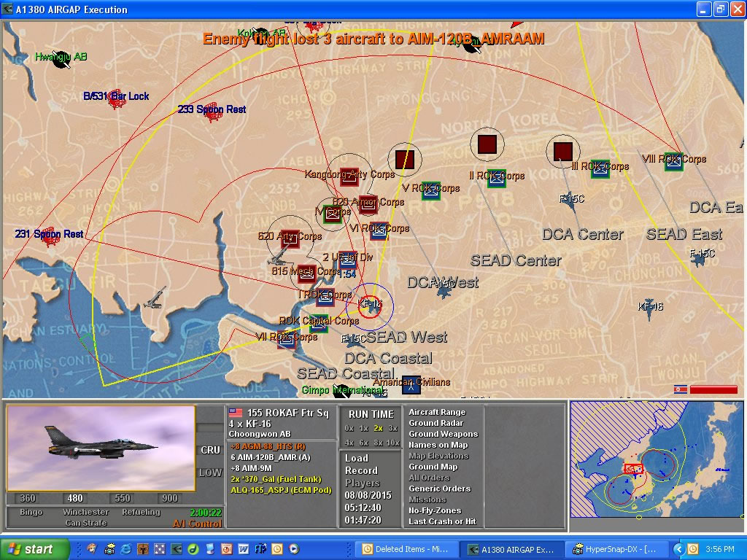The height and width of the screenshot is (560, 747).
Task: Toggle Ground Radar overlay
Action: tap(436, 423)
